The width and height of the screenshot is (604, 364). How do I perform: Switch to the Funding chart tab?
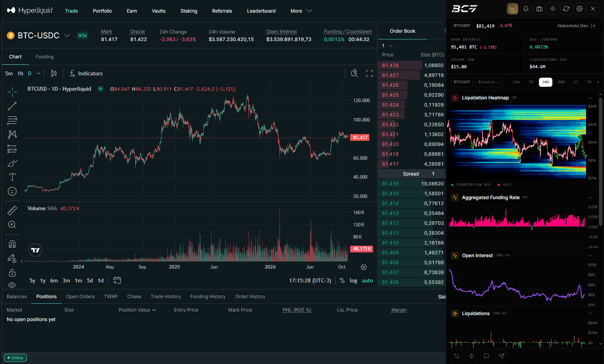[45, 57]
